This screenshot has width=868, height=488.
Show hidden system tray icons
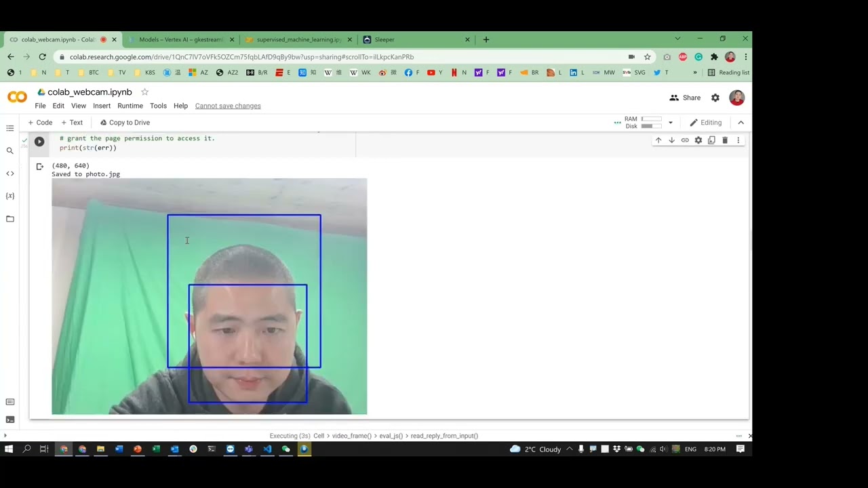click(569, 449)
